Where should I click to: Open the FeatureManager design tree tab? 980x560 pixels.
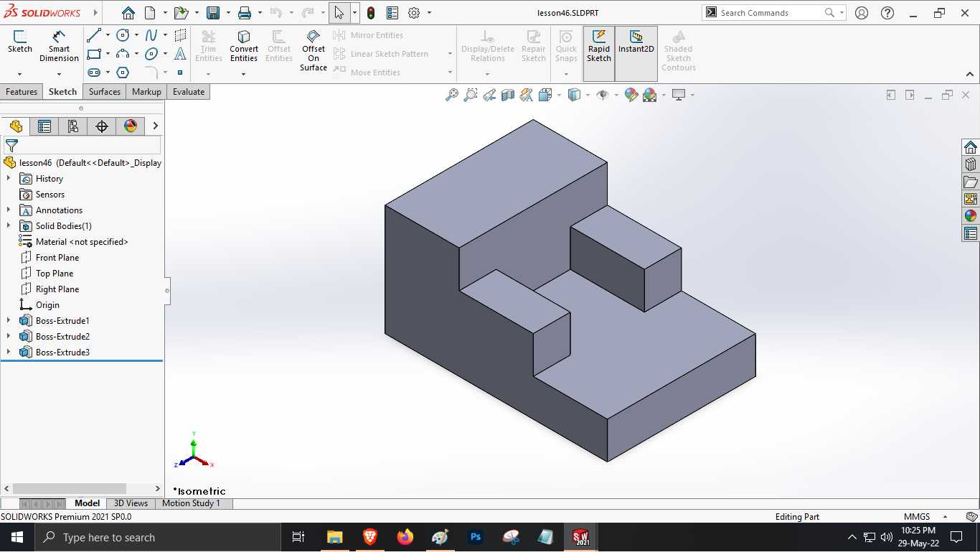[16, 126]
